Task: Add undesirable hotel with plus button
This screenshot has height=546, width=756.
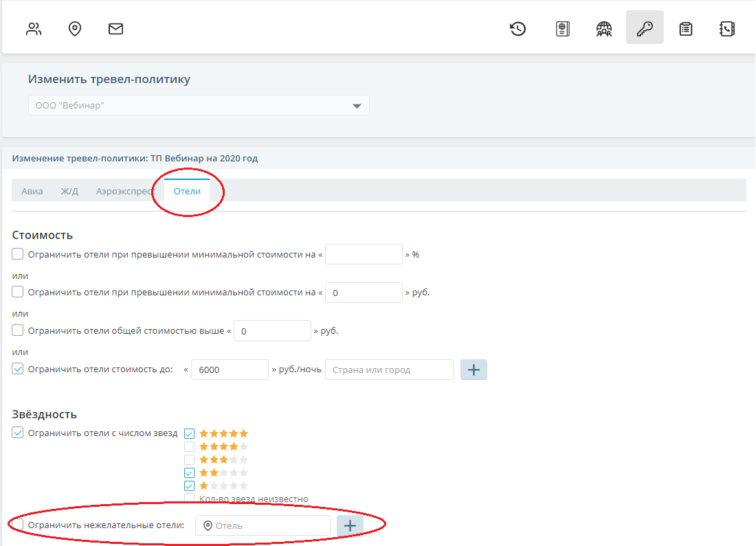Action: [350, 525]
